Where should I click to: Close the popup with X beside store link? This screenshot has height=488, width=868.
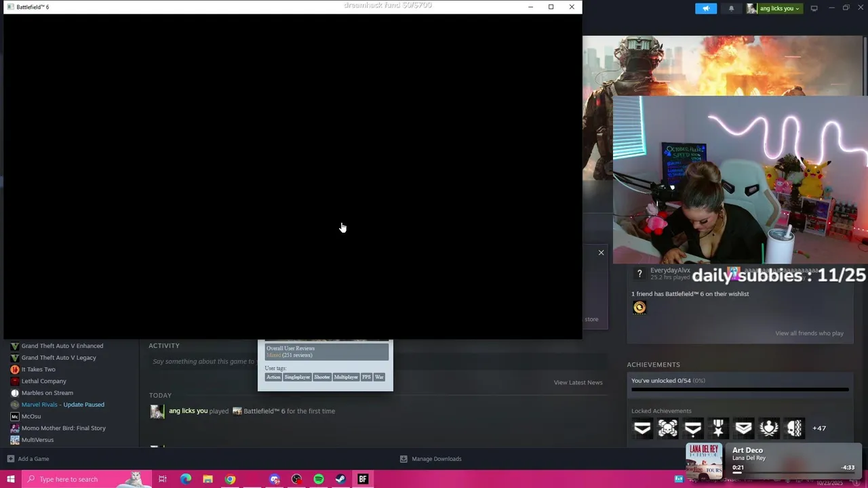coord(601,253)
